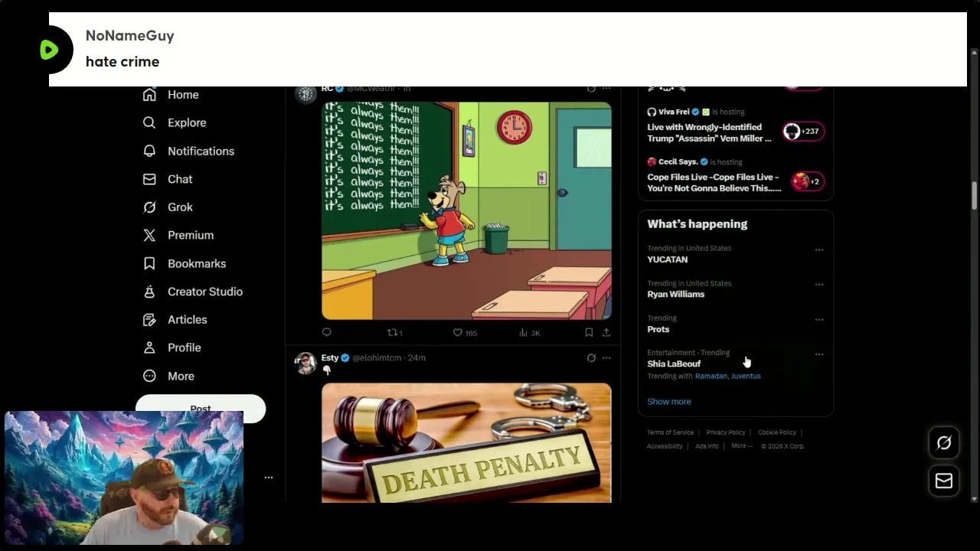The height and width of the screenshot is (551, 980).
Task: Open more options on Esty's post
Action: tap(606, 357)
